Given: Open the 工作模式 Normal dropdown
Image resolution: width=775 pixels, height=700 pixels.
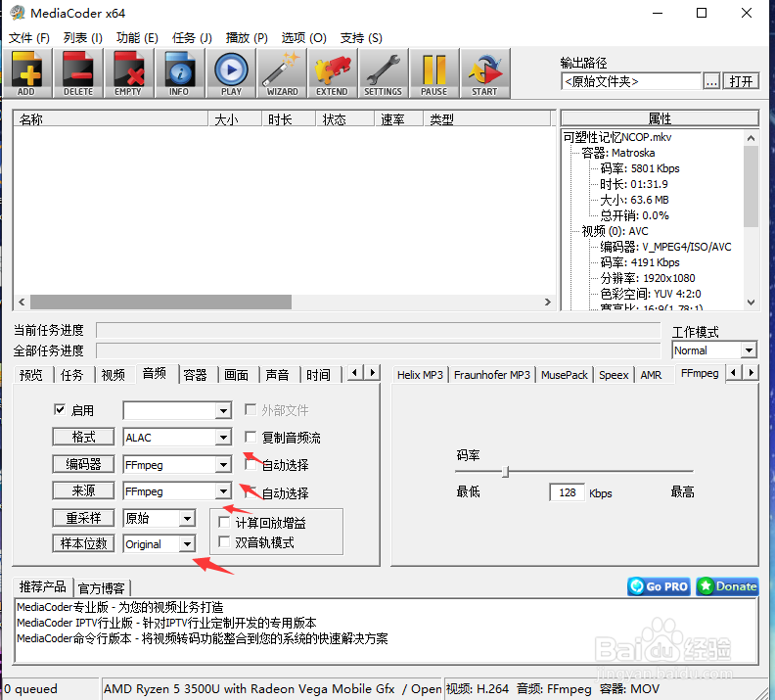Looking at the screenshot, I should click(749, 350).
